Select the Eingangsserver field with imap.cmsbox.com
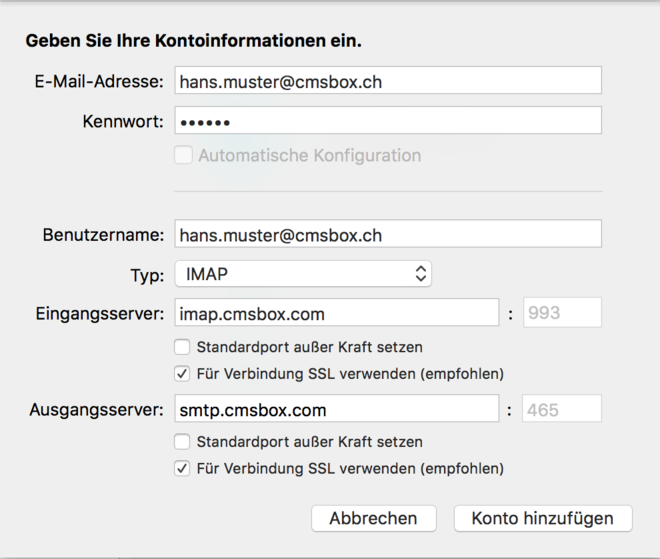The height and width of the screenshot is (559, 660). click(x=336, y=314)
